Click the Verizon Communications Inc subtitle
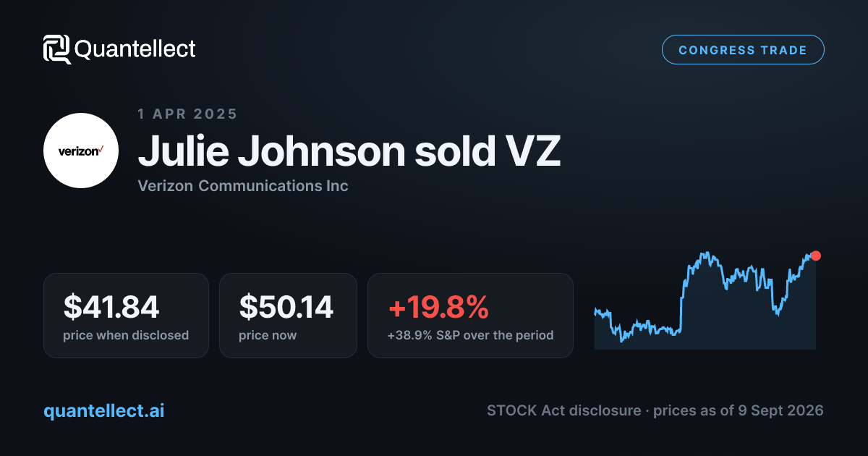Screen dimensions: 868x456 243,186
